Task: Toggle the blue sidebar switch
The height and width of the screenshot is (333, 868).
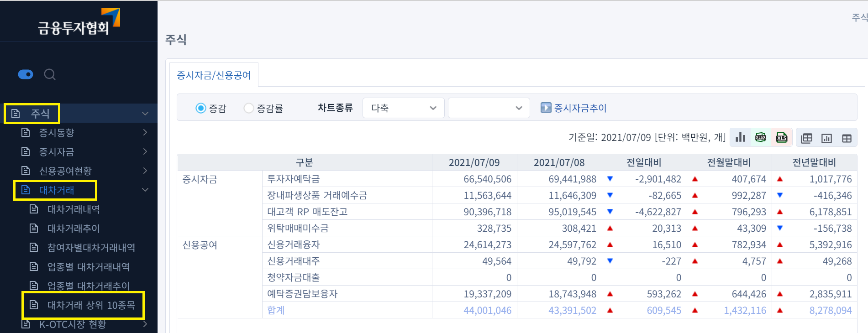Action: (26, 74)
